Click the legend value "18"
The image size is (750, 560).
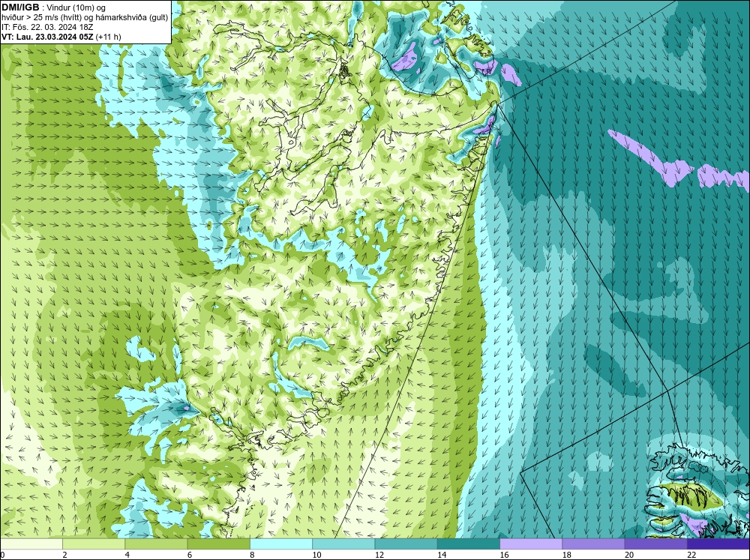567,555
